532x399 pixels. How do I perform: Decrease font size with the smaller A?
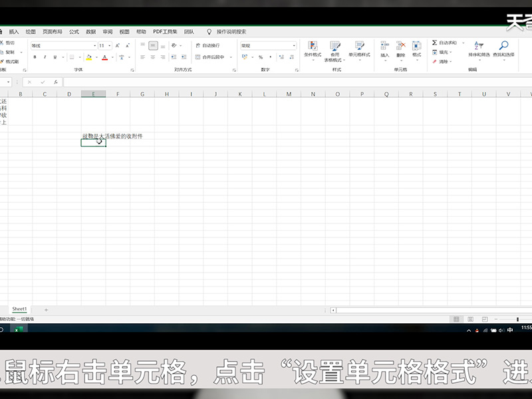(128, 45)
